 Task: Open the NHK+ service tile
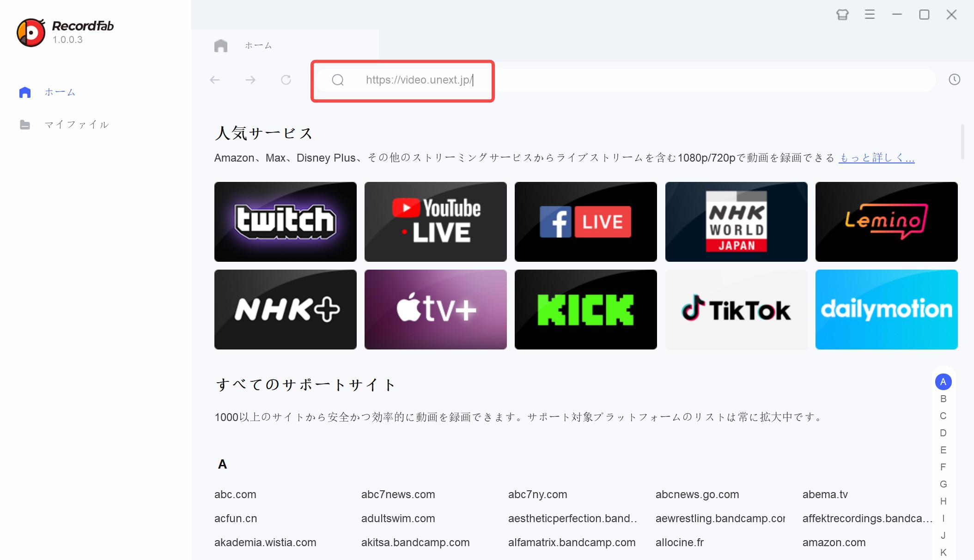click(286, 309)
